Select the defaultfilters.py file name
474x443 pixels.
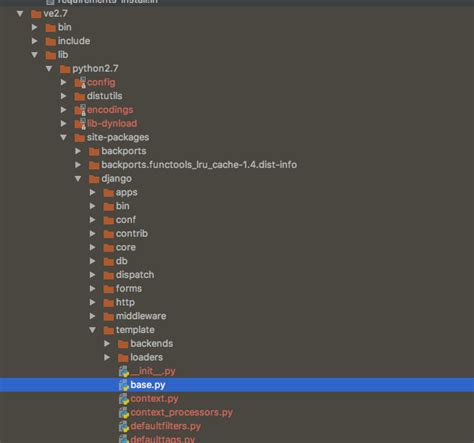coord(166,426)
